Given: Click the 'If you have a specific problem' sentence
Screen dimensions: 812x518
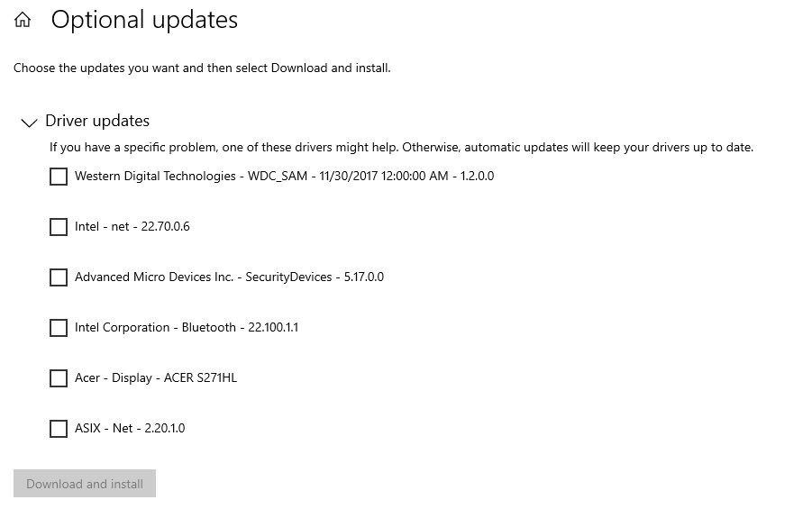Looking at the screenshot, I should (x=224, y=148).
